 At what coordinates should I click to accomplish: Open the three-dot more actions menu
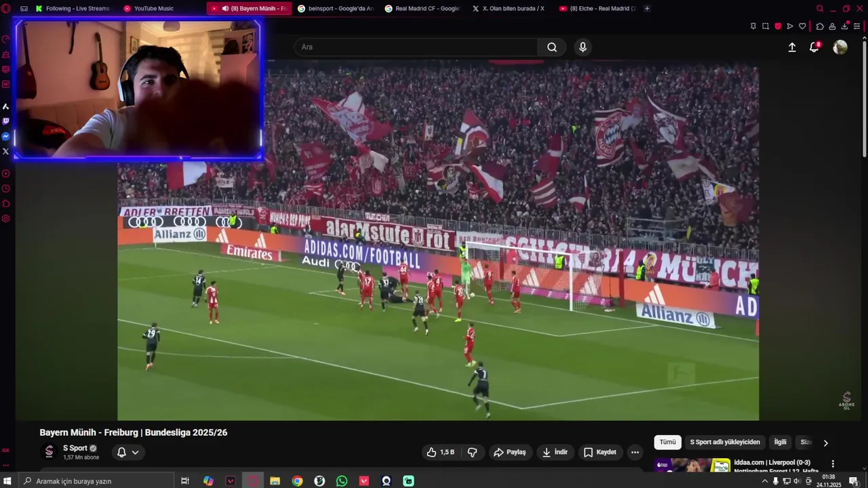coord(635,452)
